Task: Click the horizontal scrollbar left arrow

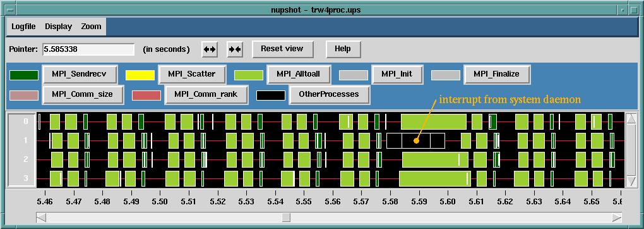Action: click(x=41, y=218)
